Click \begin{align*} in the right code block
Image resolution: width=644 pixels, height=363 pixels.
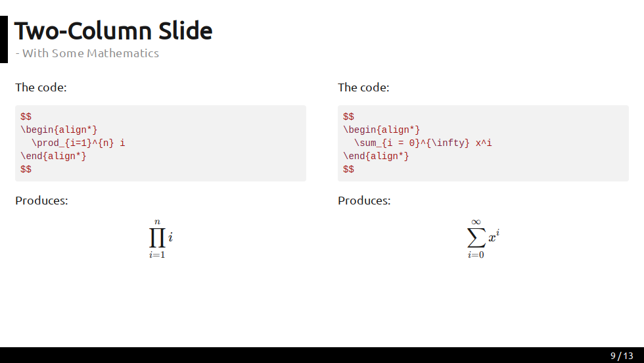point(382,130)
